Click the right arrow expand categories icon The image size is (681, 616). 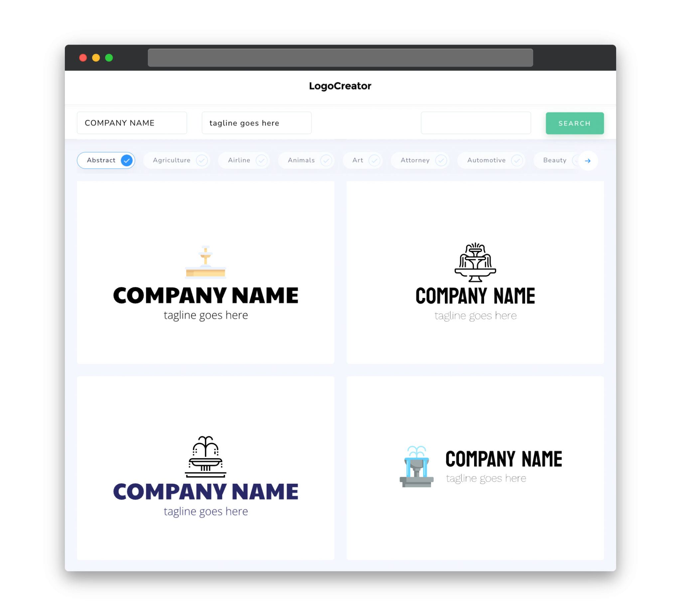587,161
